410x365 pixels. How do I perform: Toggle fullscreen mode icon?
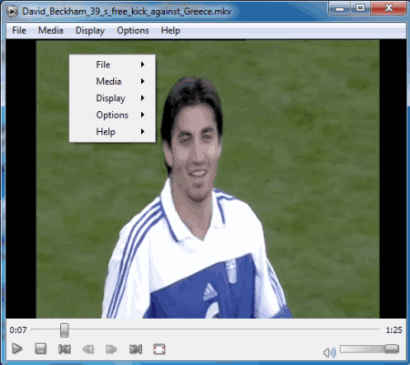(159, 349)
